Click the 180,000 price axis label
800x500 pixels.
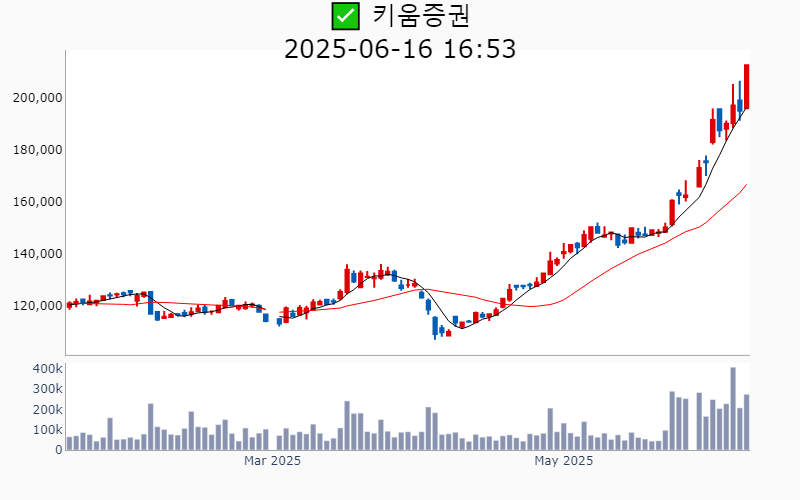point(38,149)
